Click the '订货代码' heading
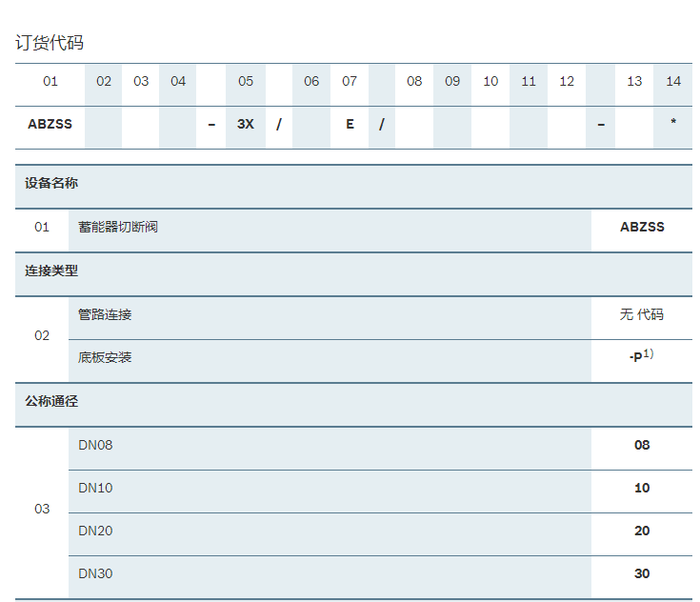The height and width of the screenshot is (602, 700). pyautogui.click(x=50, y=43)
